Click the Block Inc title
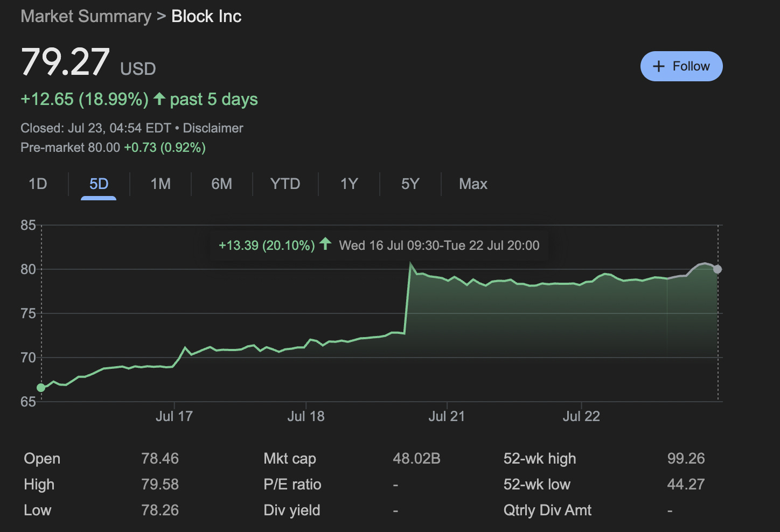 pyautogui.click(x=206, y=16)
